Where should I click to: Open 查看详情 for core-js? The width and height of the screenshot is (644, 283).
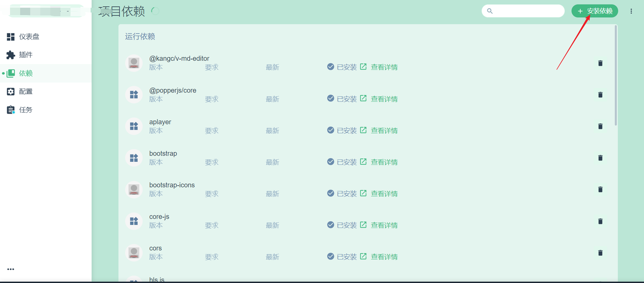coord(384,225)
